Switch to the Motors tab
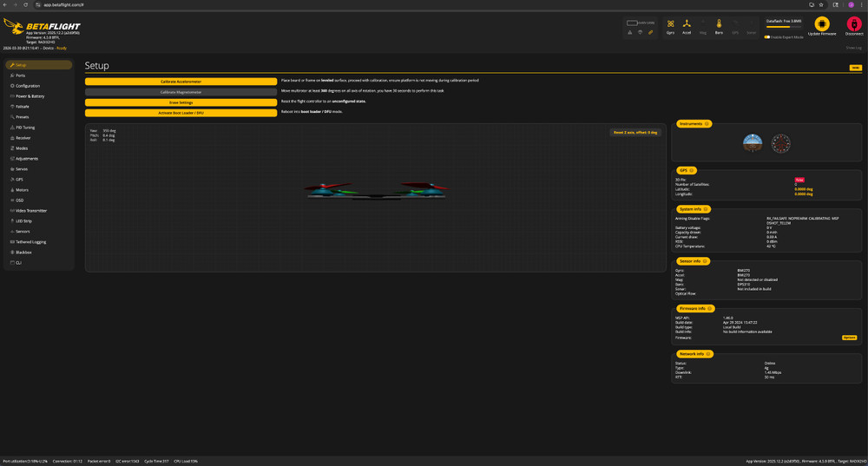Viewport: 868px width, 466px height. pyautogui.click(x=22, y=190)
